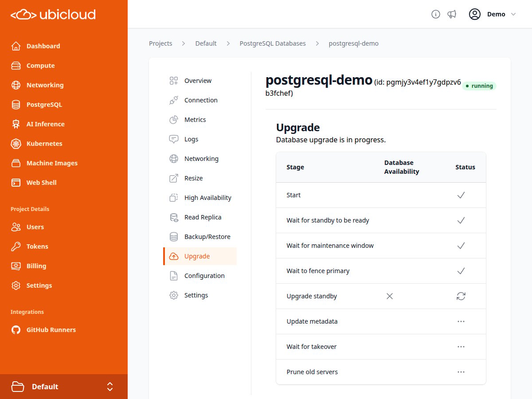532x399 pixels.
Task: Open PostgreSQL in main sidebar
Action: tap(44, 105)
